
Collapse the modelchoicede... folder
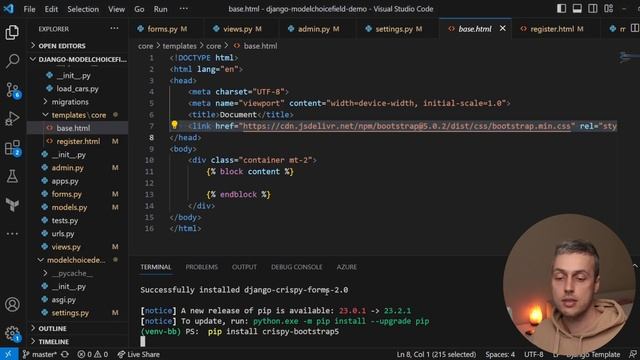(78, 260)
